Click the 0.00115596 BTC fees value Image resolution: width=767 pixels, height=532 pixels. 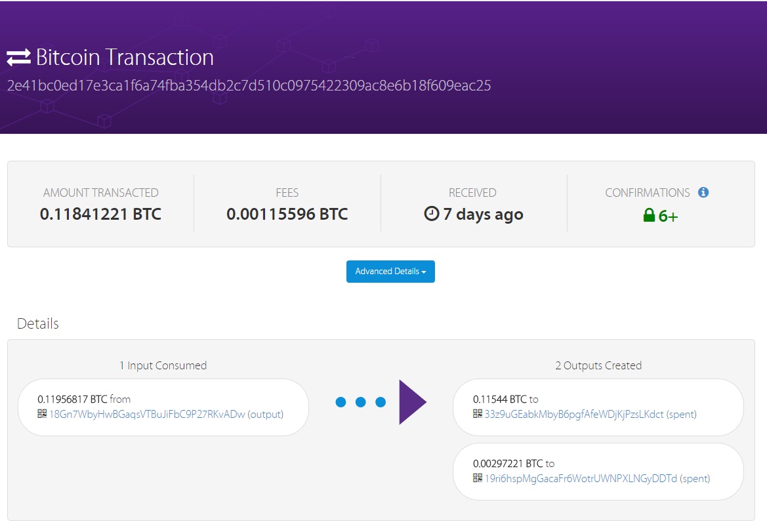click(x=287, y=214)
